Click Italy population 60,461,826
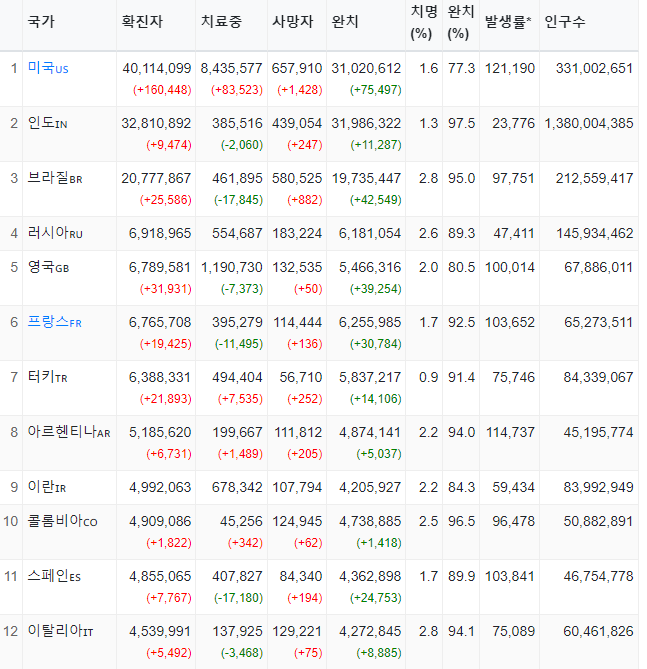Screen dimensions: 647x669 click(598, 631)
